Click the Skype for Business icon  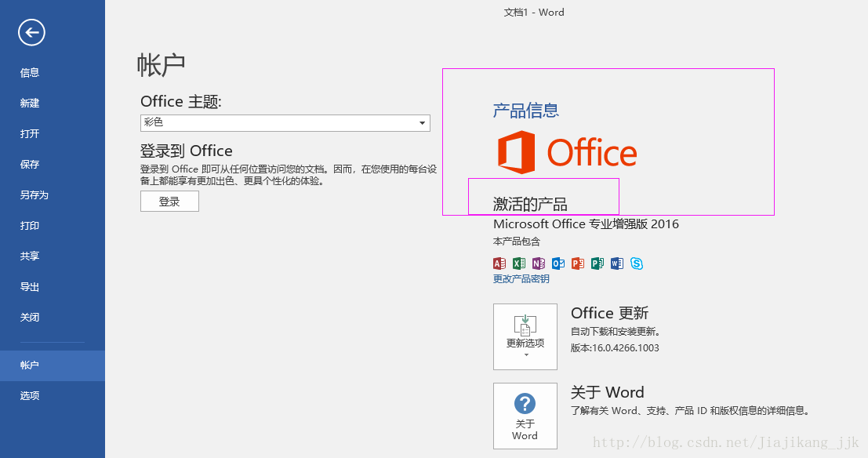(x=637, y=264)
